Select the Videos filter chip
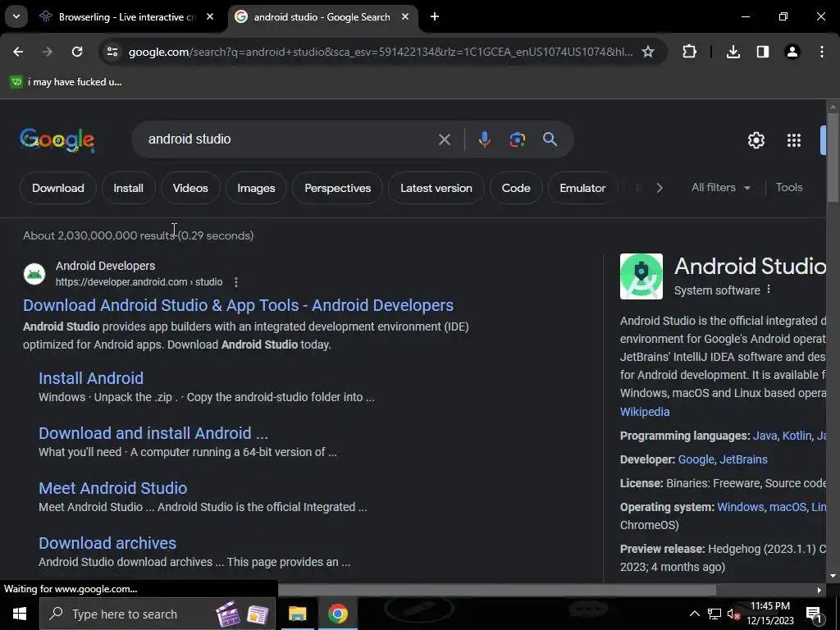Viewport: 840px width, 630px height. click(x=190, y=188)
